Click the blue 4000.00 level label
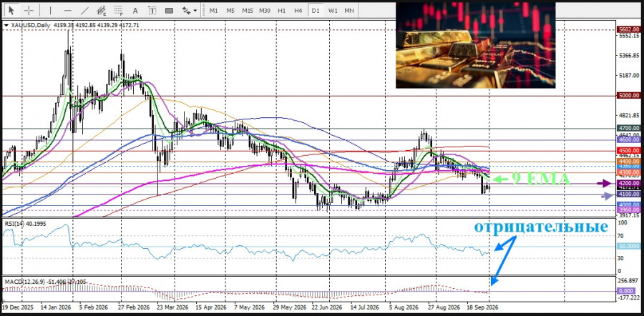This screenshot has width=644, height=316. point(628,204)
